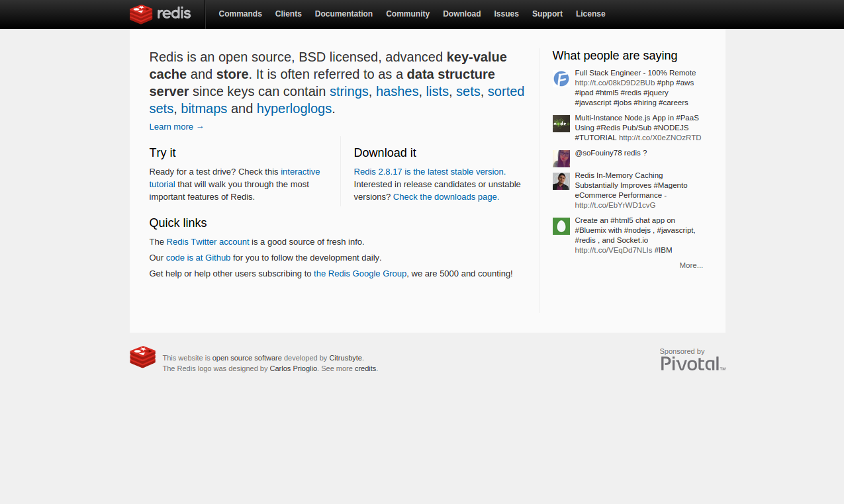Open tweet link http://t.co/X0eZNOzRTD
This screenshot has width=844, height=504.
660,138
